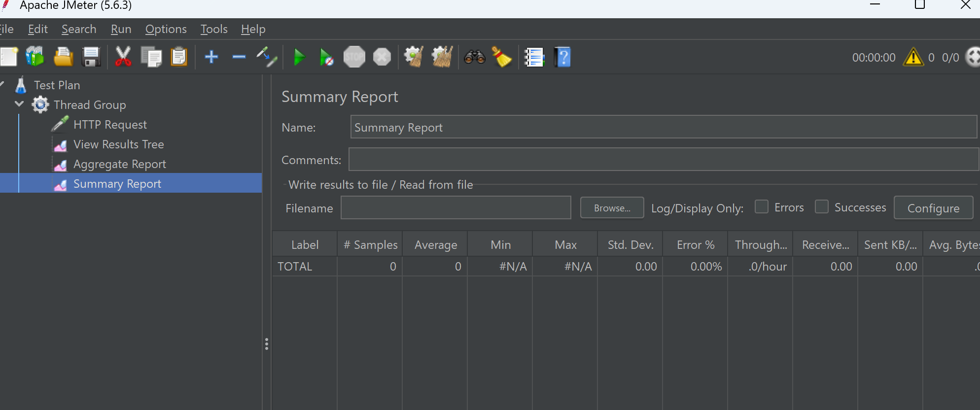
Task: Click the Max column header
Action: point(565,244)
